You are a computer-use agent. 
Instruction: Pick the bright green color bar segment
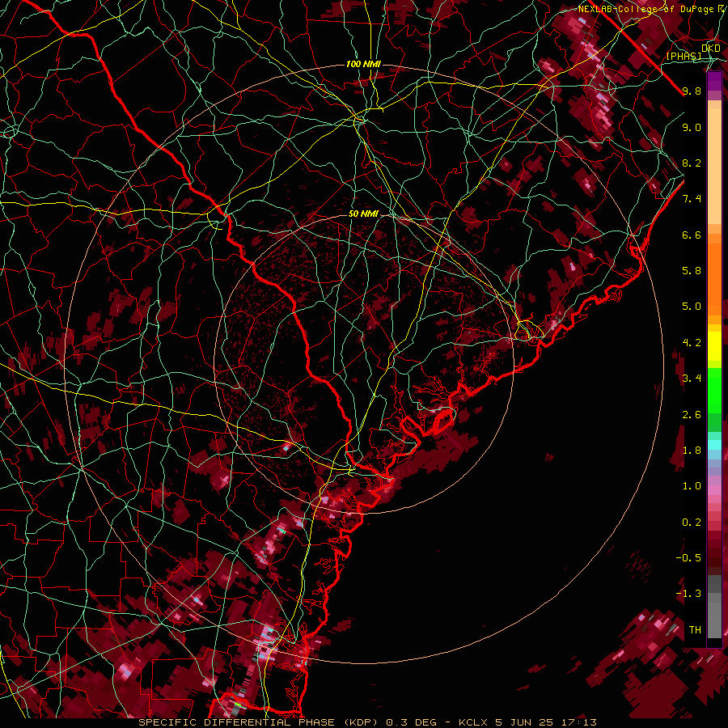tap(714, 391)
